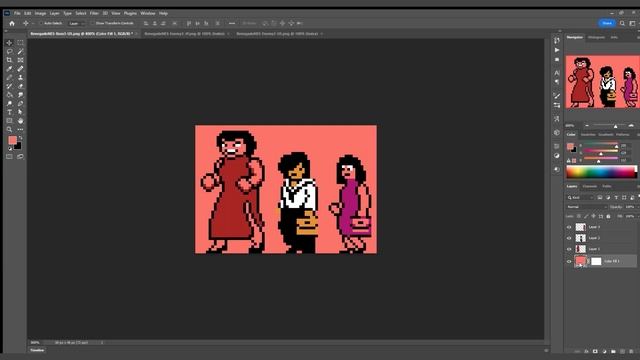Toggle lock position in Layers panel
640x360 pixels.
(593, 216)
